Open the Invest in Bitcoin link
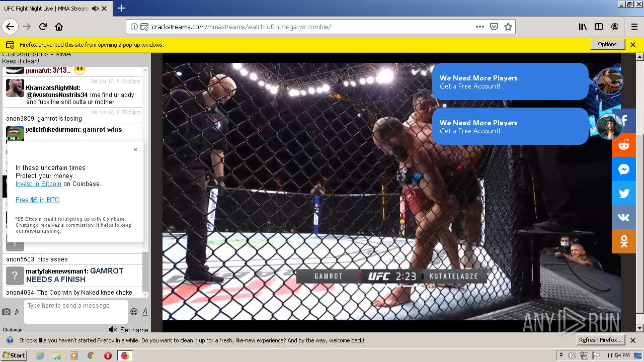 point(38,184)
